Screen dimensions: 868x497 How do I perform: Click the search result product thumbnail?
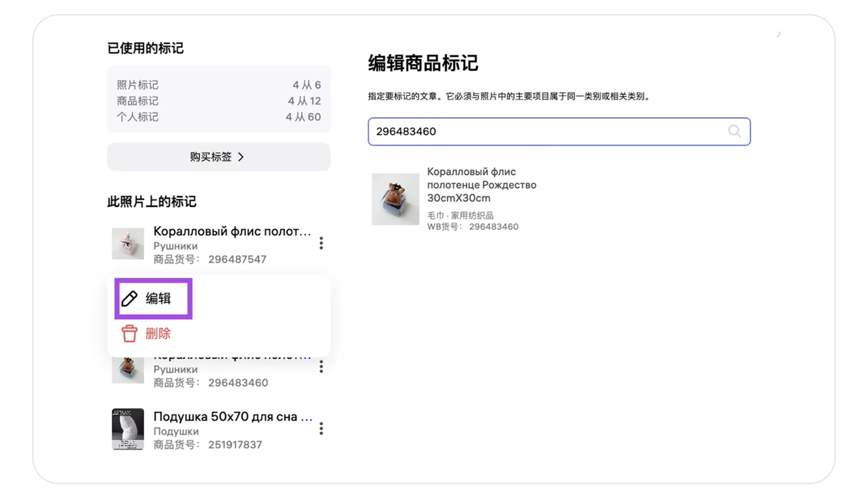click(395, 199)
